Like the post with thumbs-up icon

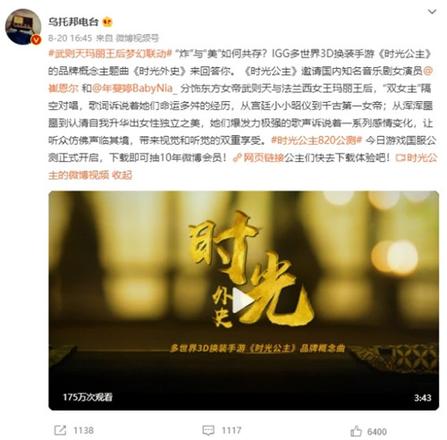356,431
